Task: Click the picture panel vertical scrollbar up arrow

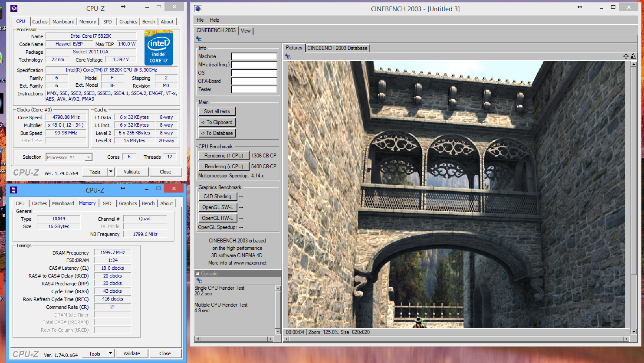Action: click(x=634, y=64)
